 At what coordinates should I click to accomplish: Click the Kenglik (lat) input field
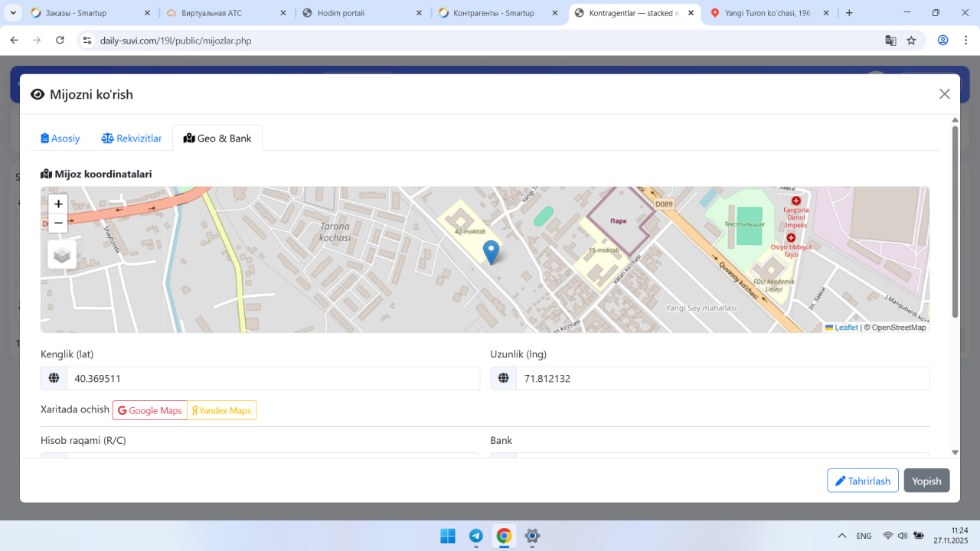pos(273,378)
